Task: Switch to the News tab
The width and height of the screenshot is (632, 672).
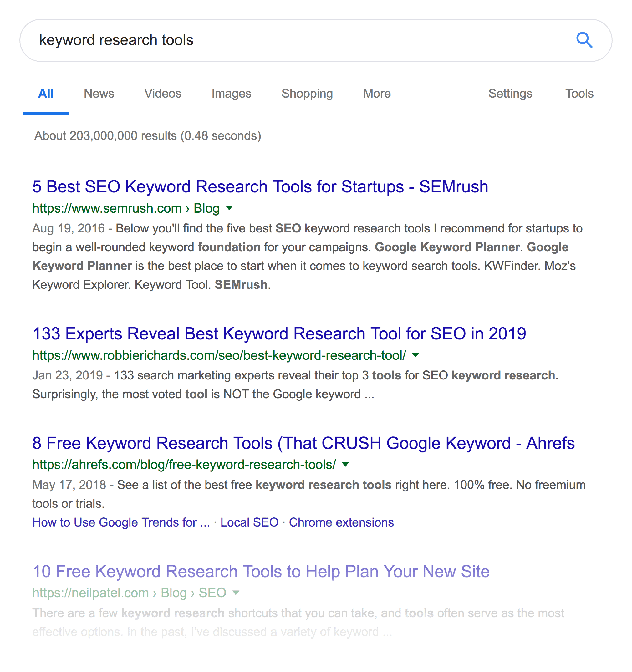Action: 99,93
